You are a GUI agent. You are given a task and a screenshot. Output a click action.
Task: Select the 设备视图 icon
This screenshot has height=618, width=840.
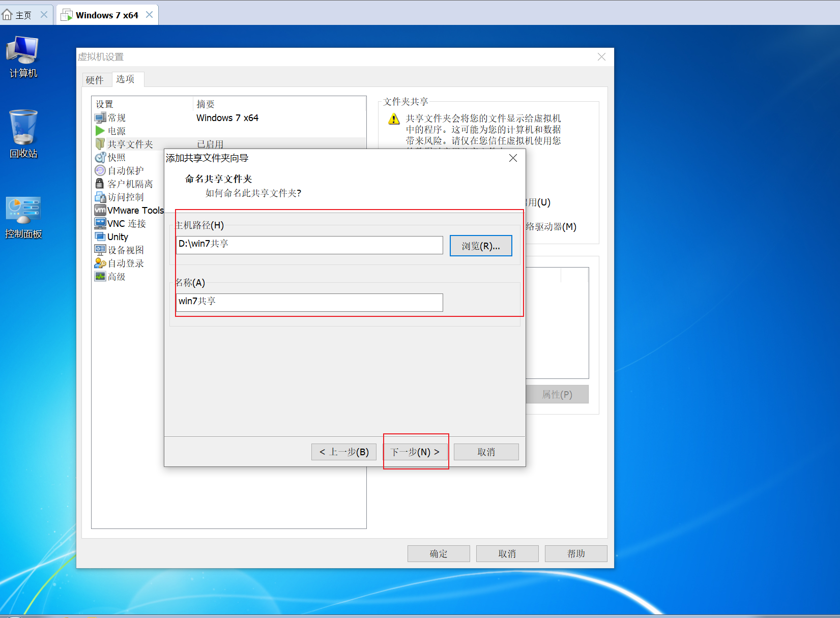pos(100,250)
